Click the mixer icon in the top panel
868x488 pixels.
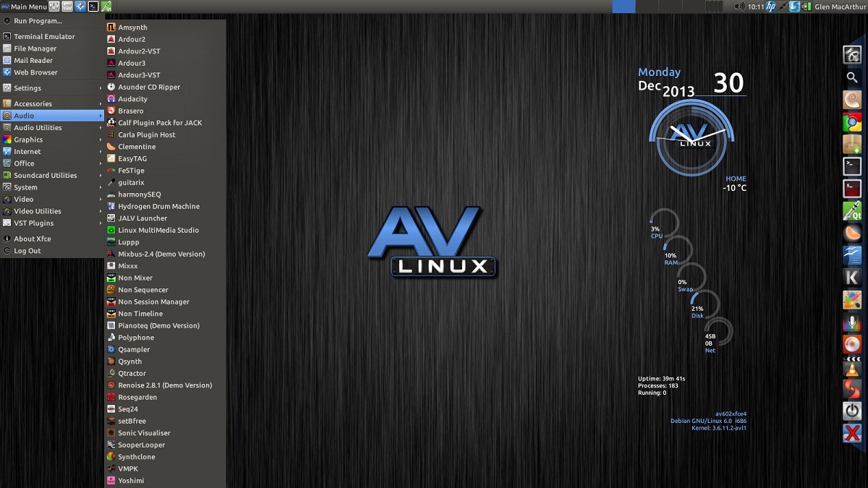pos(55,6)
